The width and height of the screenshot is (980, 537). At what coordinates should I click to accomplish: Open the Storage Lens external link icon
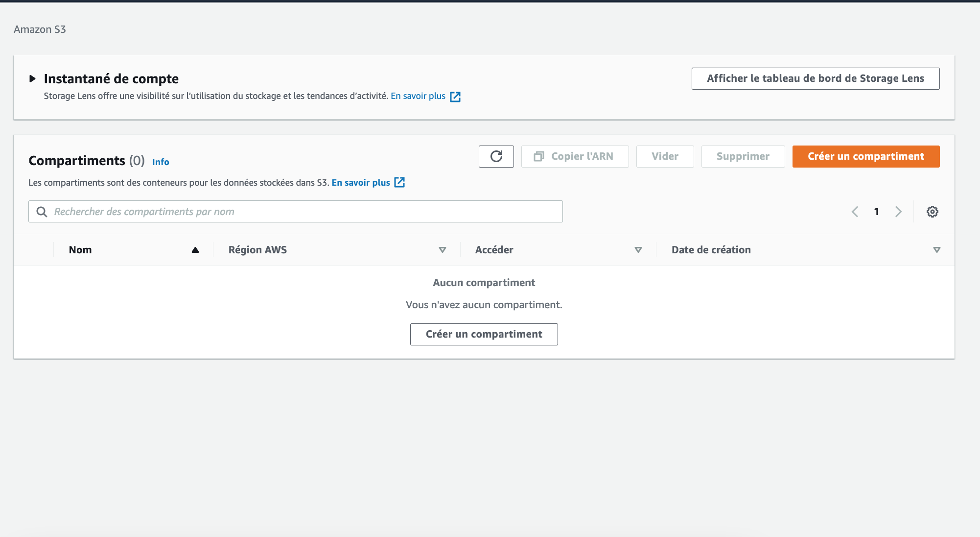[x=455, y=97]
